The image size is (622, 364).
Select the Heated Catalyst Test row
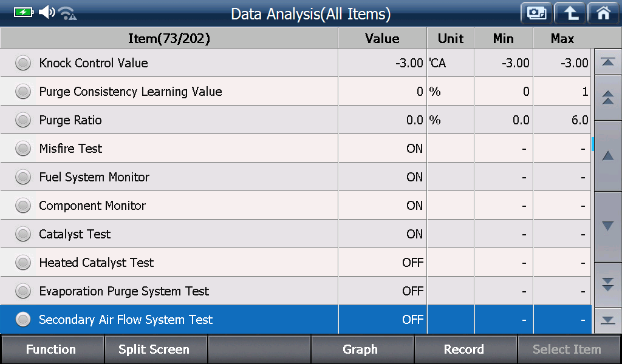pos(296,263)
